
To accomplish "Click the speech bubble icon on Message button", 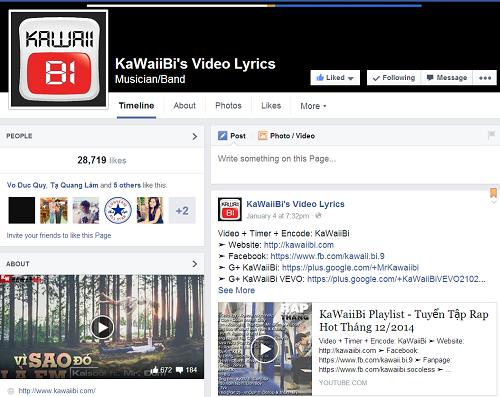I will click(x=430, y=78).
